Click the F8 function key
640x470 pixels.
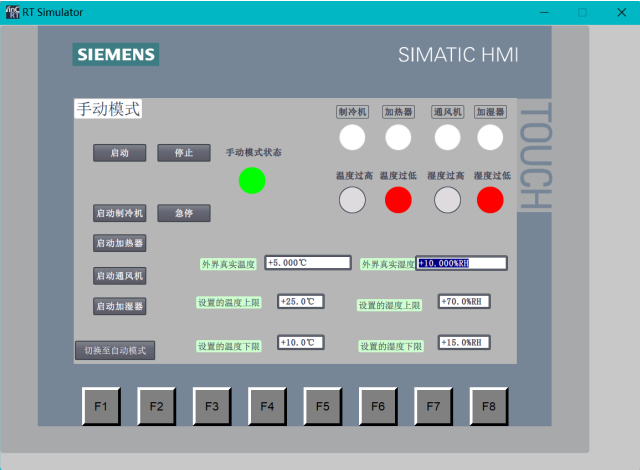[x=489, y=406]
